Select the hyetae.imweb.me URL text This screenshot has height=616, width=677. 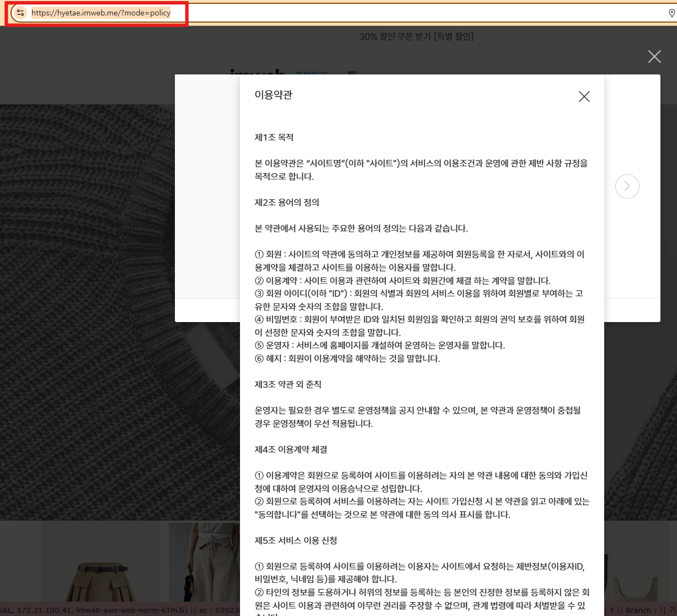pos(101,13)
